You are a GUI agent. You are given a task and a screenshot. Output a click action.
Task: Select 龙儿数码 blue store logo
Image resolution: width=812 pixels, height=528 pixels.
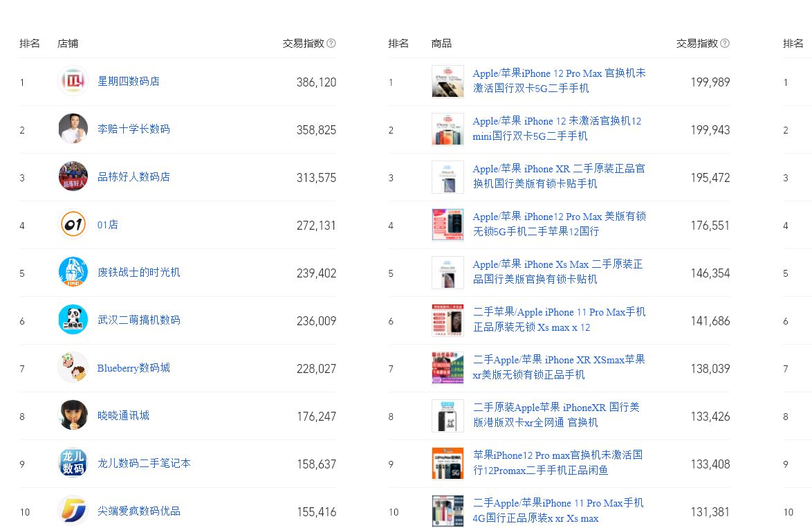coord(73,463)
